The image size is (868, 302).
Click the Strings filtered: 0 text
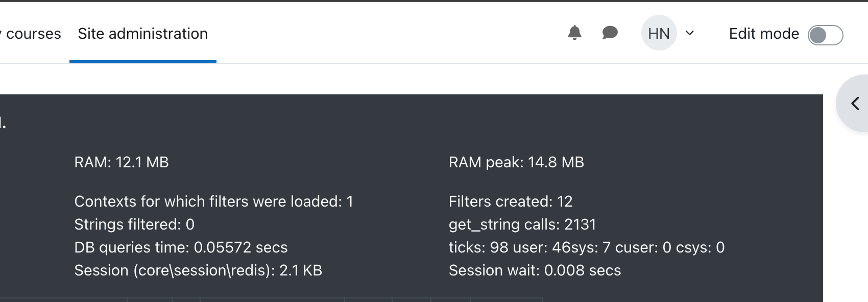[x=134, y=224]
